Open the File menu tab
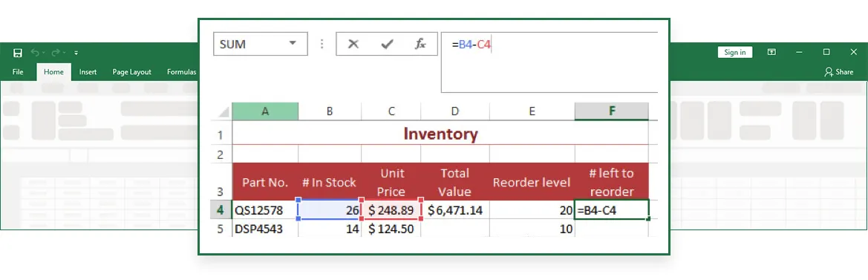Viewport: 868px width, 280px height. pyautogui.click(x=18, y=72)
